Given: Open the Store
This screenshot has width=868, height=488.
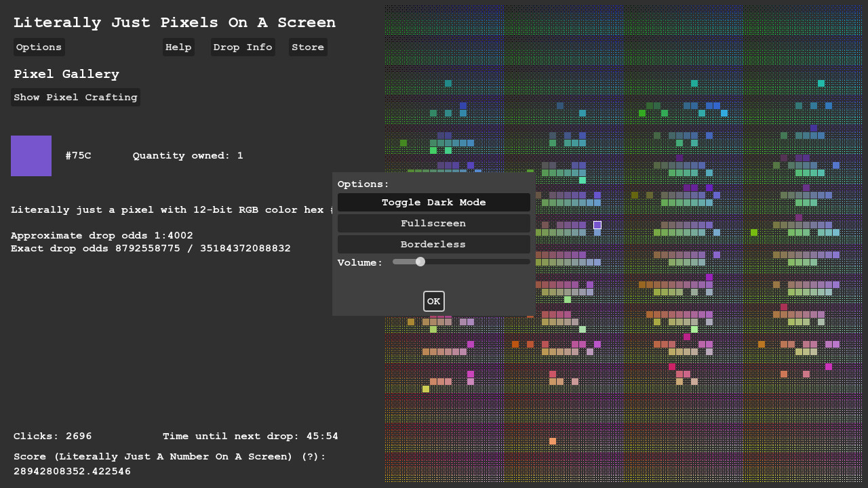Looking at the screenshot, I should [x=307, y=47].
